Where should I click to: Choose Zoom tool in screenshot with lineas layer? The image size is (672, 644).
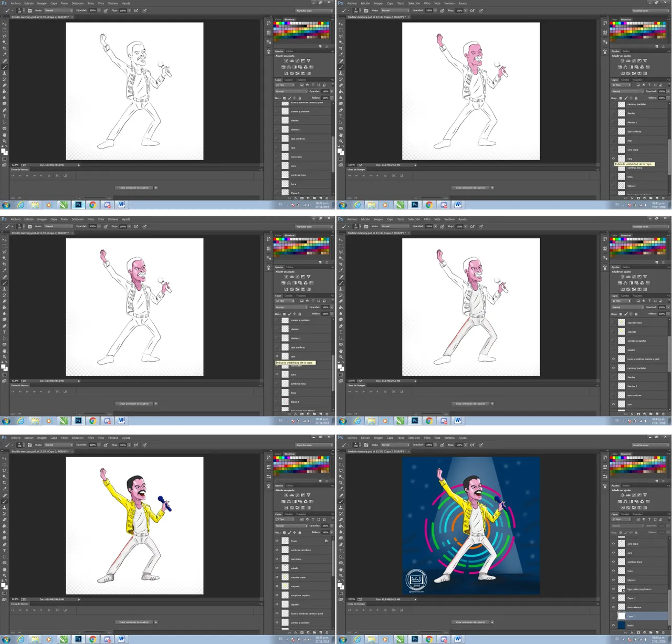click(x=4, y=576)
